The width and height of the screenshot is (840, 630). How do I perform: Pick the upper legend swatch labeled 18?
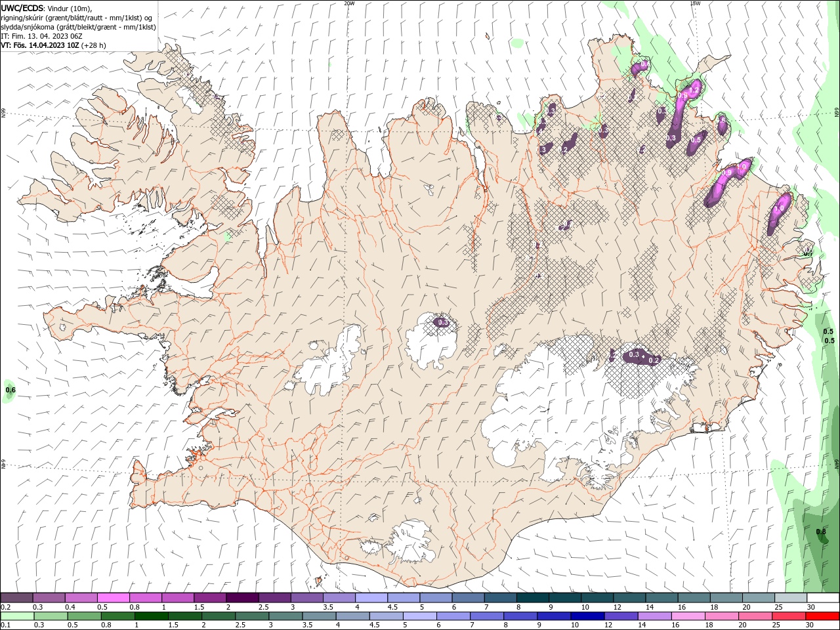click(726, 597)
